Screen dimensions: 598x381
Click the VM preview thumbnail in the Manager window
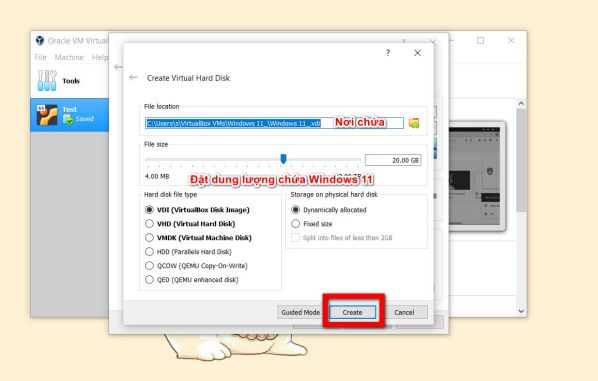(x=474, y=176)
